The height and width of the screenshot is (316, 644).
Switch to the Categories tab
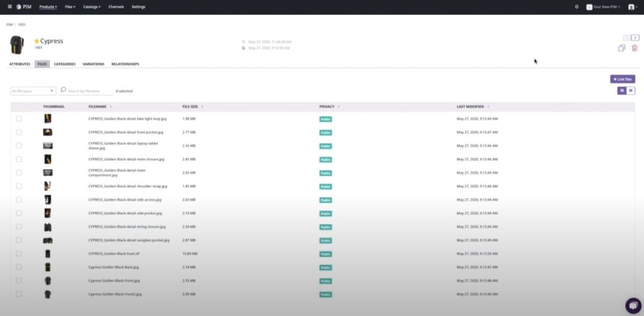[x=65, y=64]
